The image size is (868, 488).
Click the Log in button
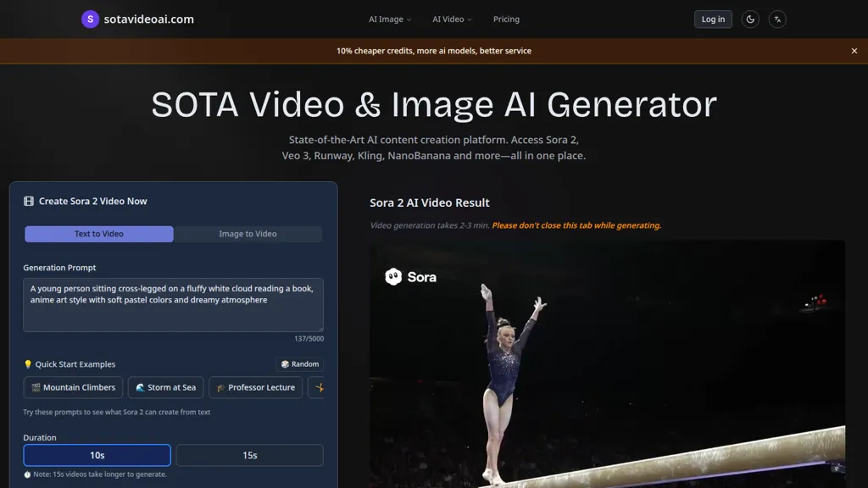713,19
